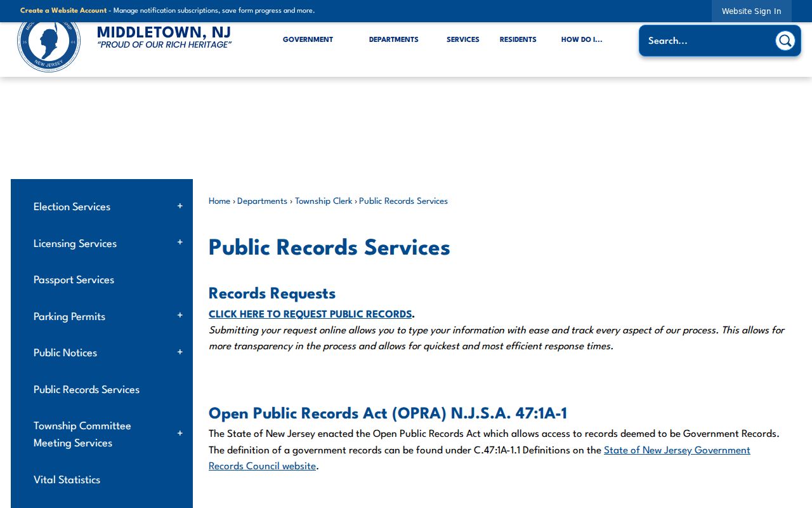
Task: Expand the Public Notices submenu
Action: click(180, 352)
